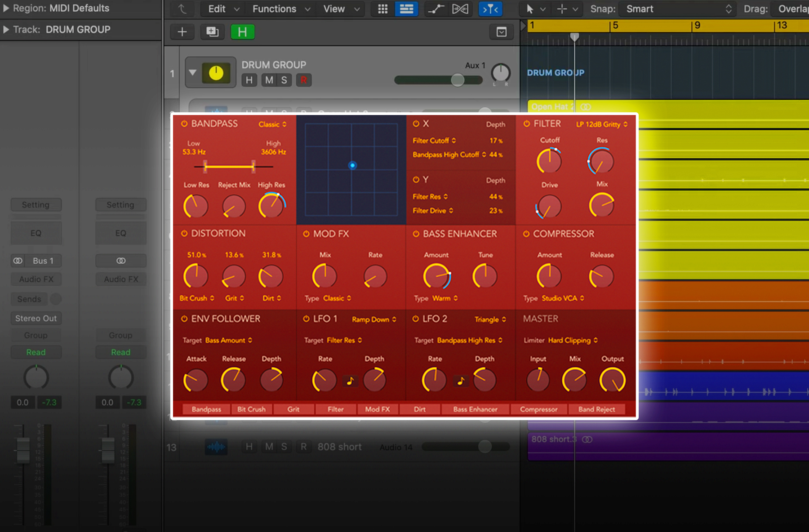Click the blue dot in XY pad
Viewport: 809px width, 532px height.
click(x=352, y=165)
